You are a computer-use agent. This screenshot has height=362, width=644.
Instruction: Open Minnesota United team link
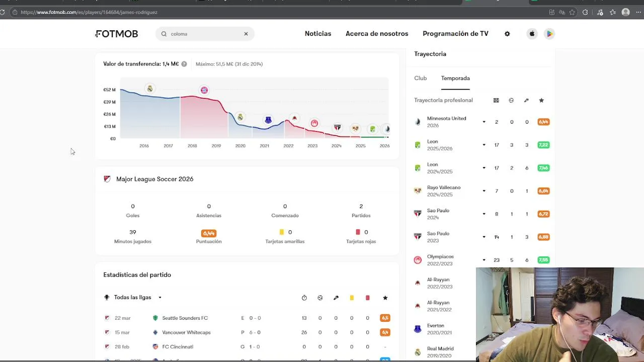coord(446,118)
